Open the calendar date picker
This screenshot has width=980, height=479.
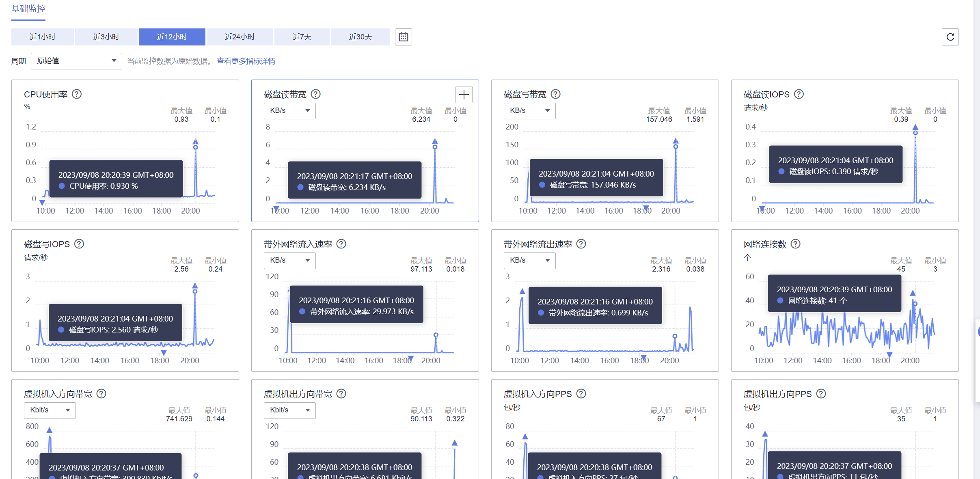click(403, 37)
